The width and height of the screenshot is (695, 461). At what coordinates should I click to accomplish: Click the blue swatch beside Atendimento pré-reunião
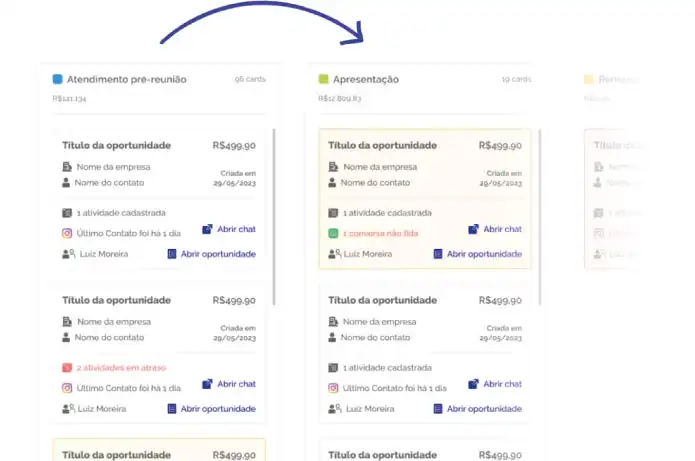[x=57, y=79]
